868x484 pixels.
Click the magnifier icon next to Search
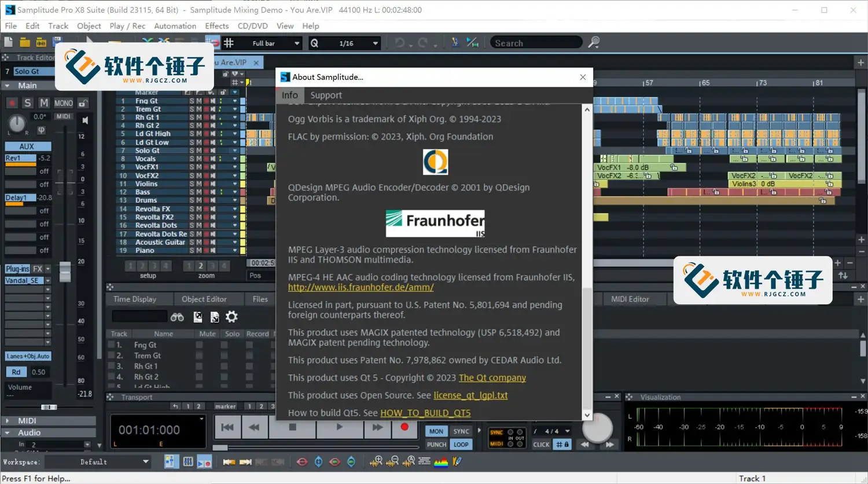[x=594, y=42]
